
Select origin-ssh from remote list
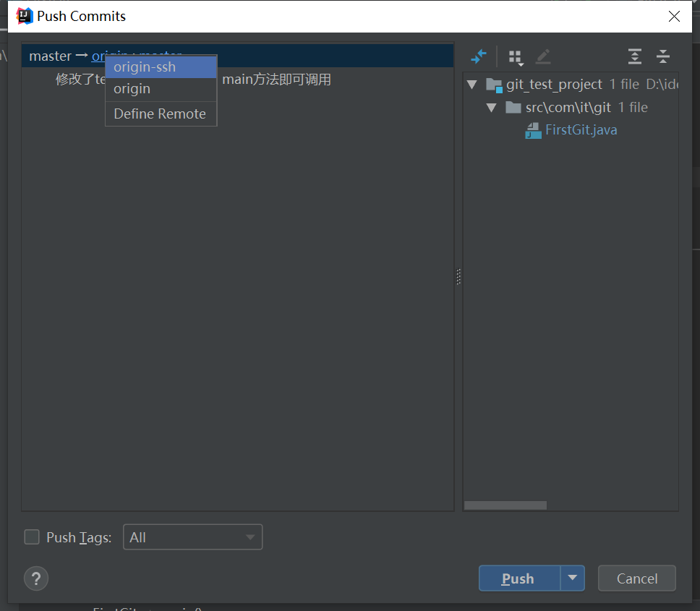(x=161, y=67)
